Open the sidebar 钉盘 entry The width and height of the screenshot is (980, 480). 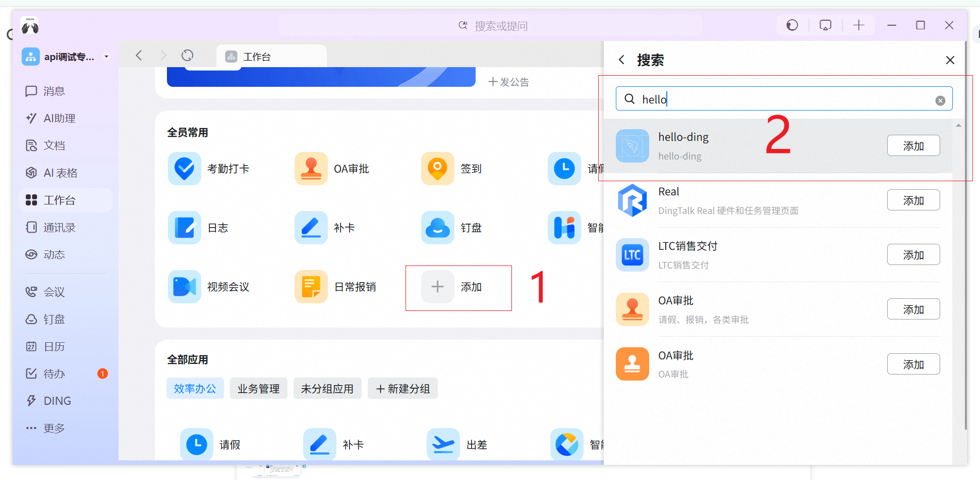click(66, 319)
